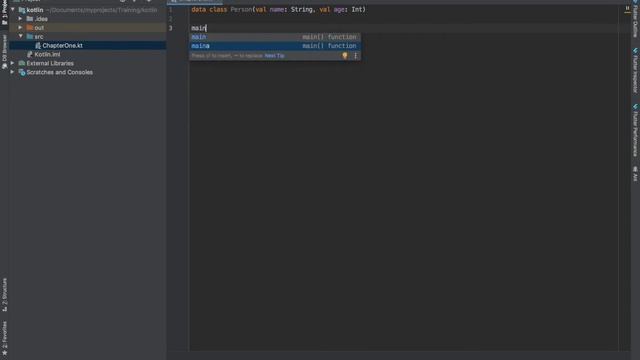Collapse the kotlin project root node

[13, 9]
